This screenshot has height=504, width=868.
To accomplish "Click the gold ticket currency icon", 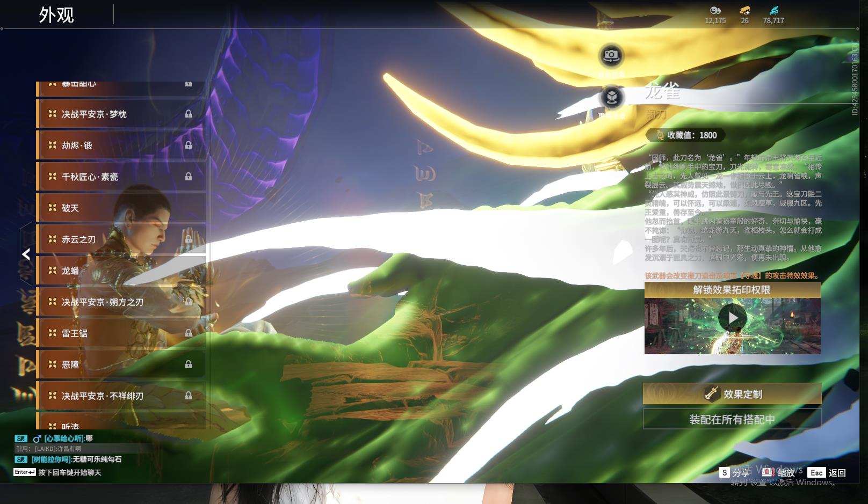I will (x=744, y=10).
